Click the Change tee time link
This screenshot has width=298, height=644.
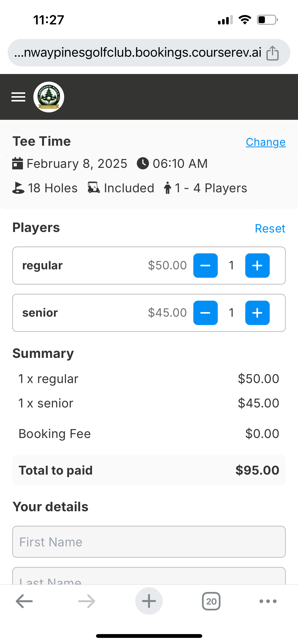[x=265, y=142]
